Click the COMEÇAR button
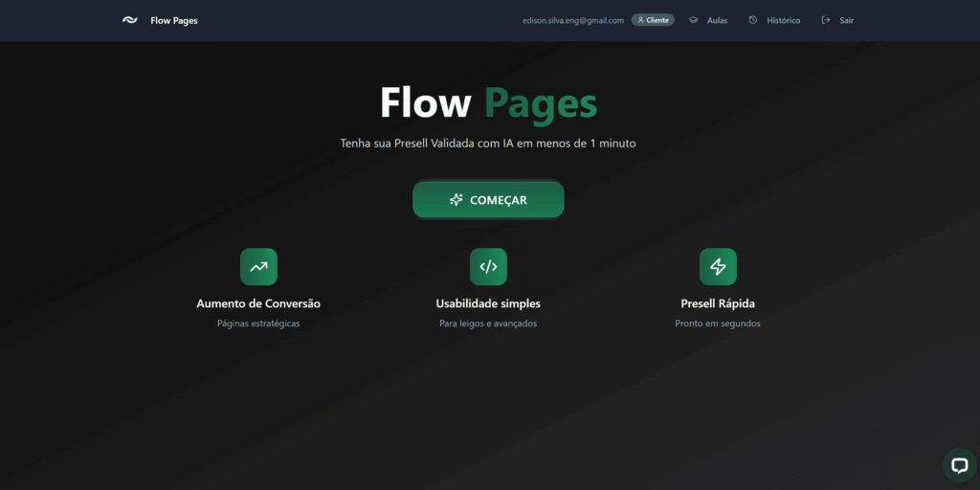Screen dimensions: 980x490 [x=488, y=200]
